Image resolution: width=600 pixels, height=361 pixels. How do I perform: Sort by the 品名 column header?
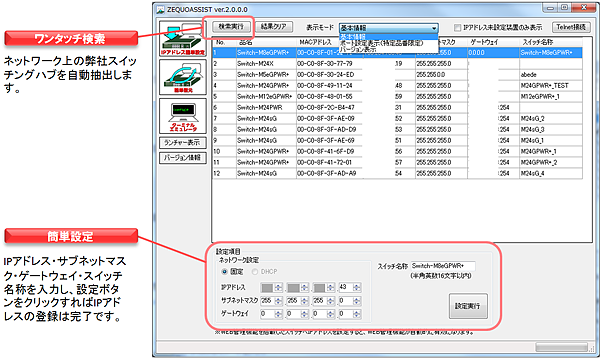pyautogui.click(x=266, y=42)
